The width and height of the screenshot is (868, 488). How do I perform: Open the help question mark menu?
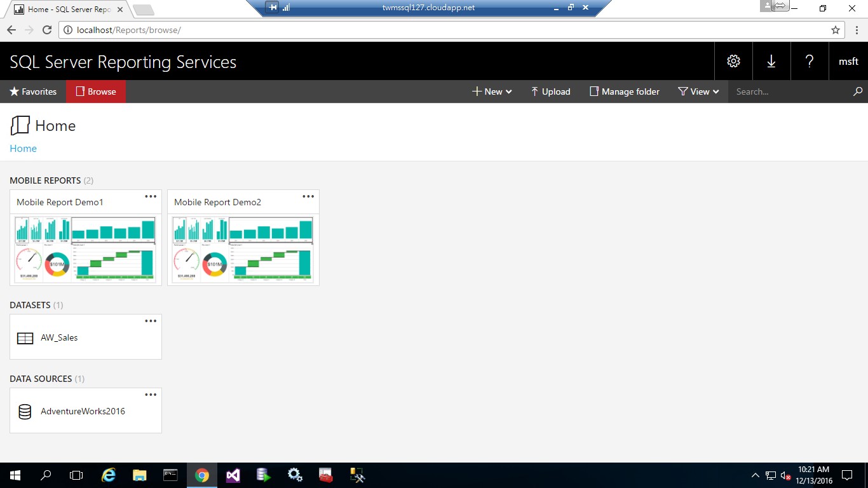pyautogui.click(x=810, y=61)
